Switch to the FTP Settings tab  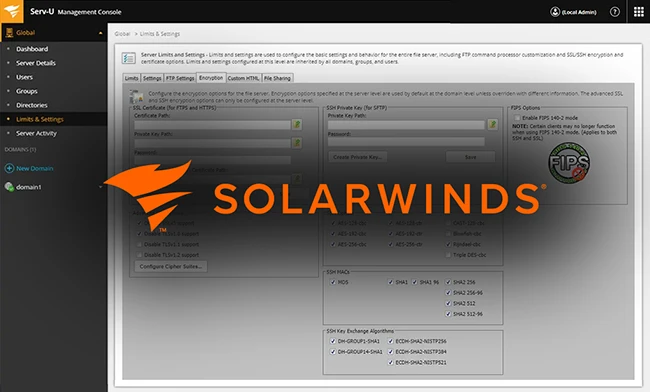click(180, 78)
